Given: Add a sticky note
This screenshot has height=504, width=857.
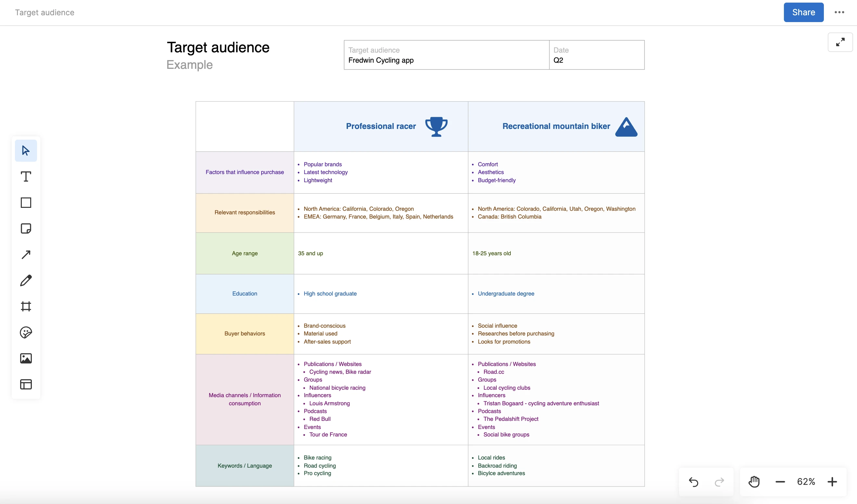Looking at the screenshot, I should pyautogui.click(x=26, y=228).
